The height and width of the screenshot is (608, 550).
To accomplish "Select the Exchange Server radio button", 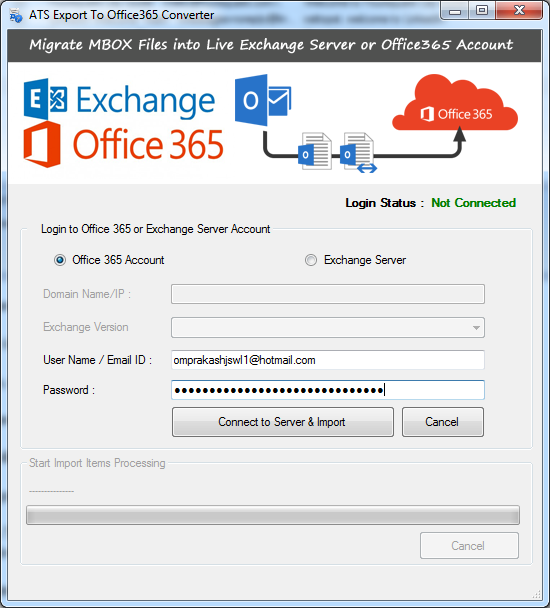I will click(x=311, y=260).
